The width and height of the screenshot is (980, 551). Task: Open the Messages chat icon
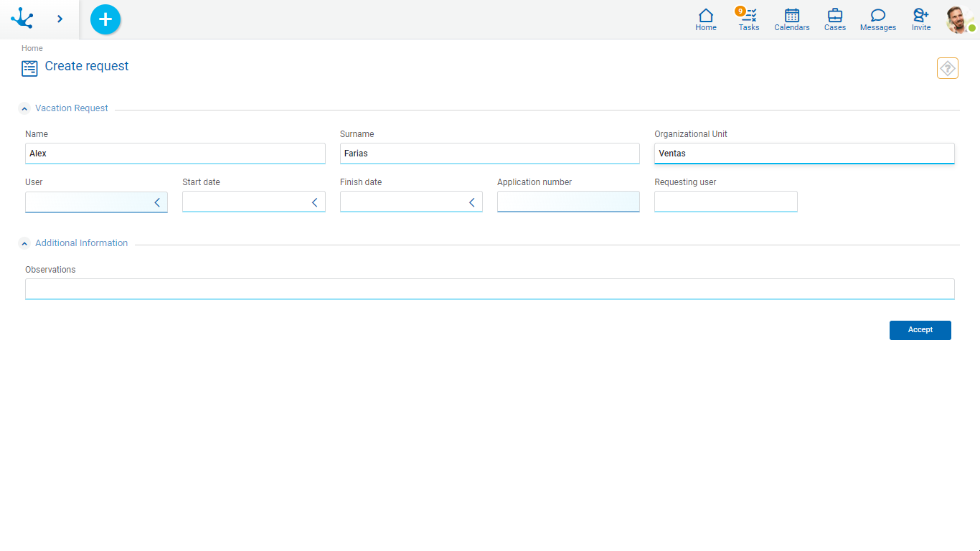pyautogui.click(x=878, y=19)
